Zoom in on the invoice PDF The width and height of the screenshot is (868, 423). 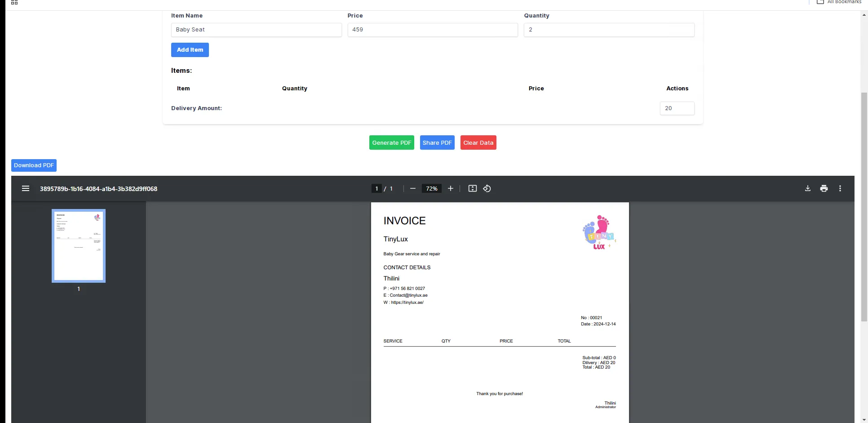451,188
